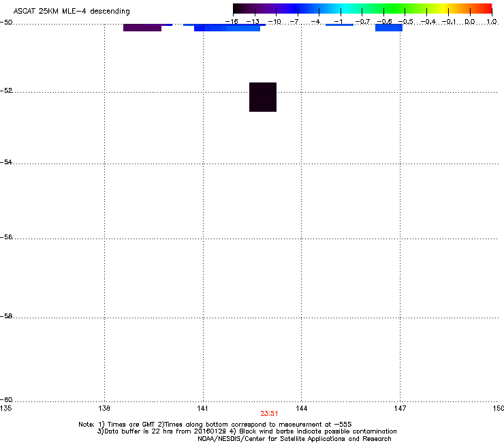Select the black data square near -52 latitude
The width and height of the screenshot is (504, 443).
pyautogui.click(x=263, y=97)
